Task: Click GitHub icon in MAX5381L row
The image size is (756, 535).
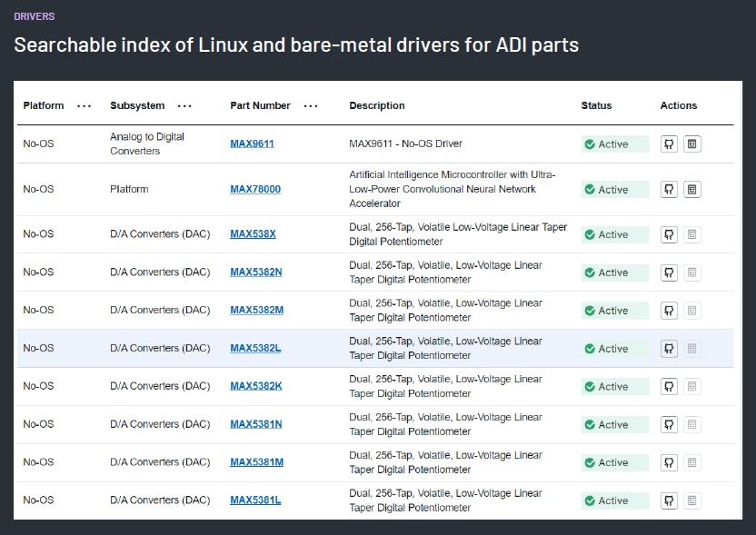Action: point(670,500)
